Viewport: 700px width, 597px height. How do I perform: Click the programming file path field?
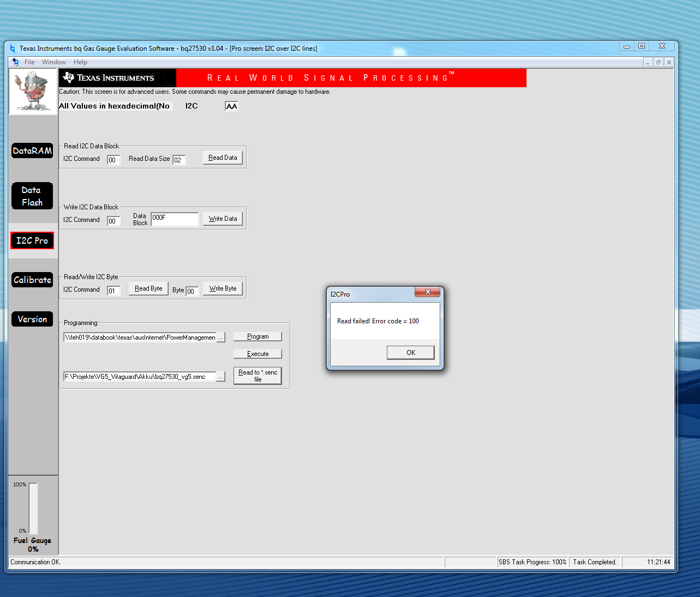140,337
